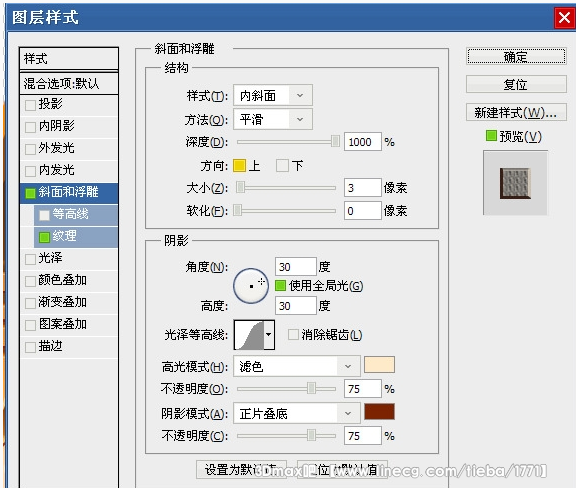Uncheck the 预览 preview checkbox

pos(491,136)
